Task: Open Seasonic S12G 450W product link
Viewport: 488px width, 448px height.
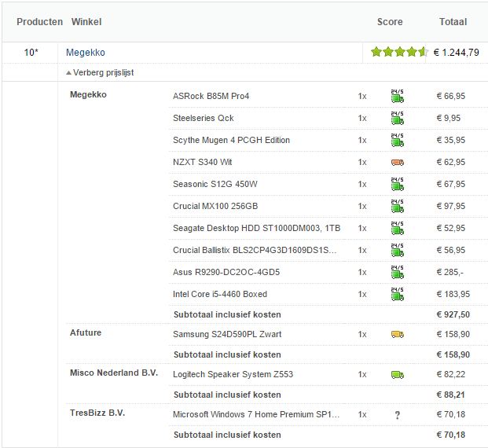Action: 215,184
